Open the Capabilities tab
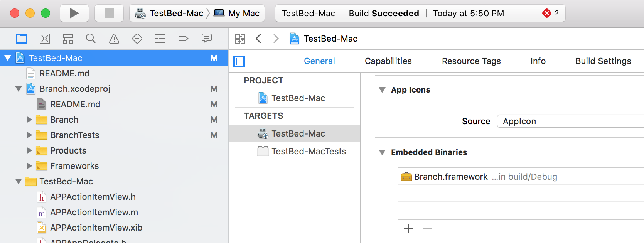 point(388,61)
